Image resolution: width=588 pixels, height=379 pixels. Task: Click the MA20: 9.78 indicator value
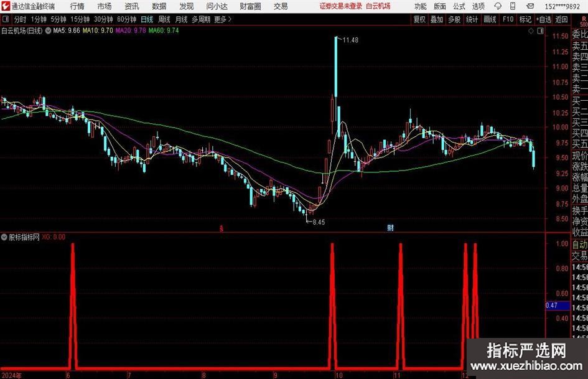131,30
